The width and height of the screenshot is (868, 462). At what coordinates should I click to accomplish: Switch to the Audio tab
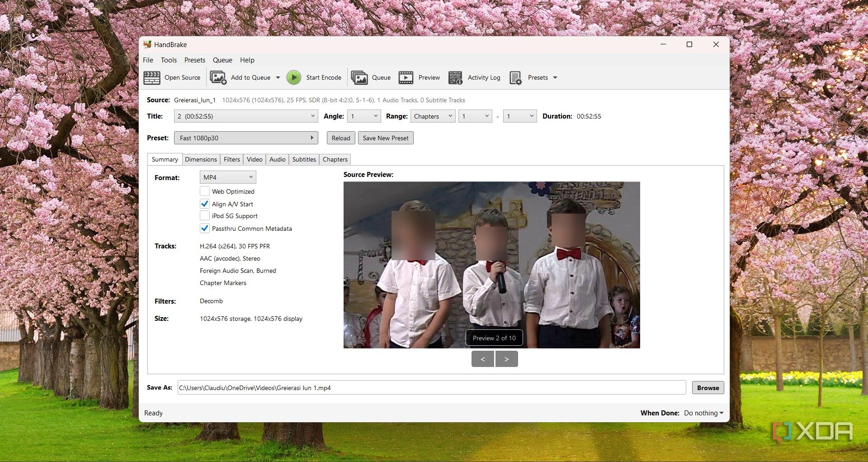(x=278, y=159)
